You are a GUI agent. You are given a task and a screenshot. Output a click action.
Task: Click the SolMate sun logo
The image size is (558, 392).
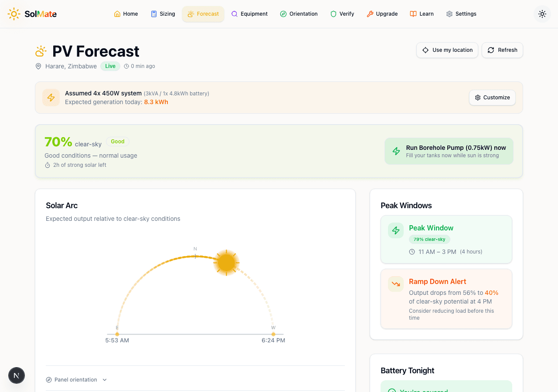(14, 14)
